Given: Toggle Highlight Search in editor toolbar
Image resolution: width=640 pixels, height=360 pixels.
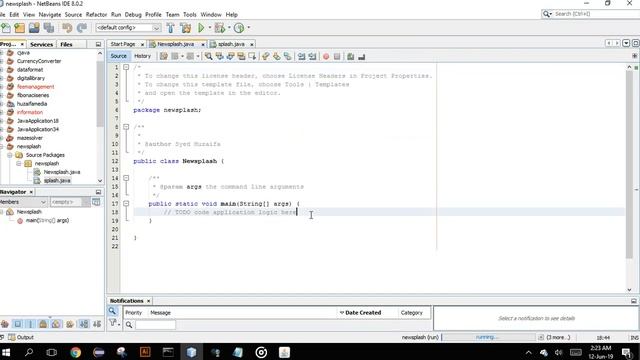Looking at the screenshot, I should pyautogui.click(x=241, y=56).
